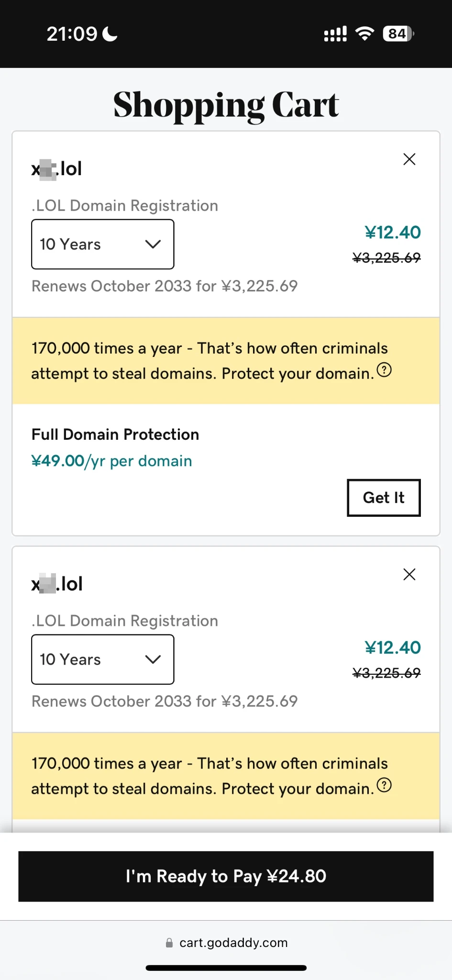Viewport: 452px width, 980px height.
Task: Click the chevron arrow in second term selector
Action: tap(153, 659)
